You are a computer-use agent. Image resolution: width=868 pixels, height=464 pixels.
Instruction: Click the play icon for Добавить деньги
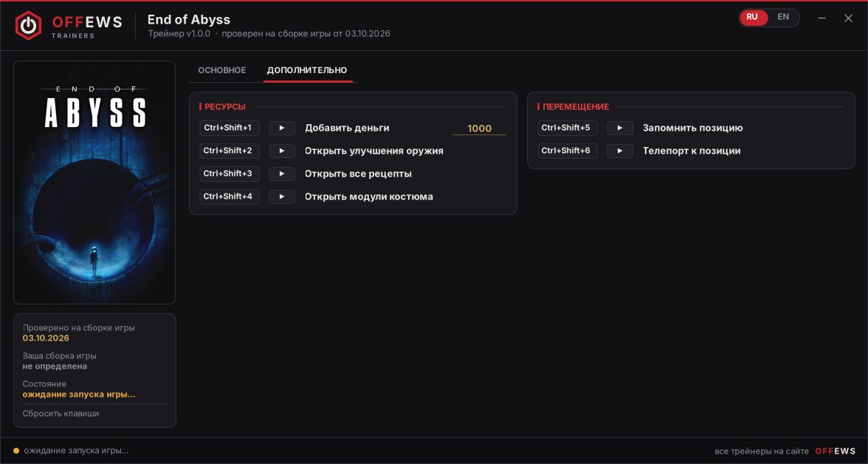click(282, 128)
